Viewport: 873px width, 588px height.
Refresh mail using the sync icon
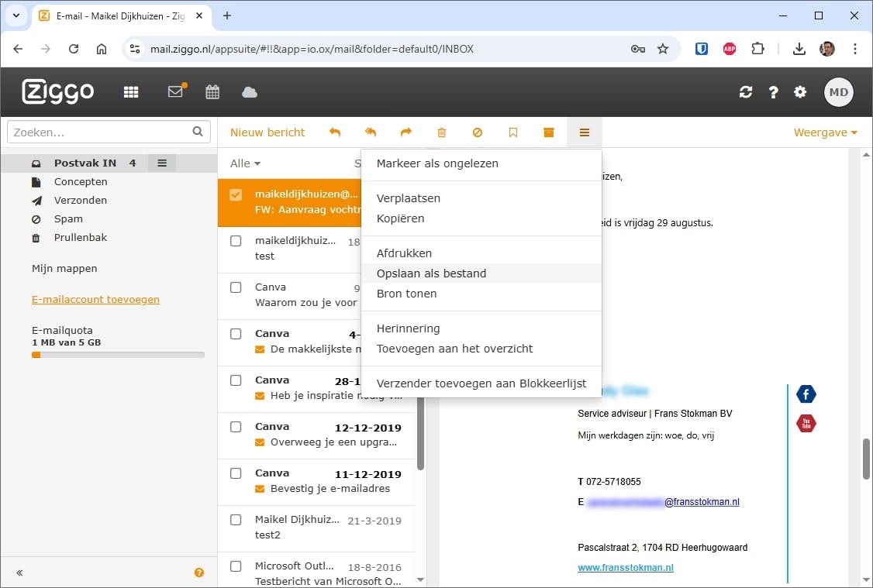[x=746, y=91]
